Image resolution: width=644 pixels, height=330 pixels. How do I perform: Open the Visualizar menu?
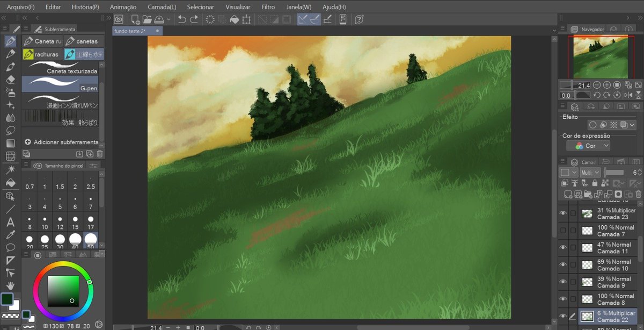coord(238,7)
